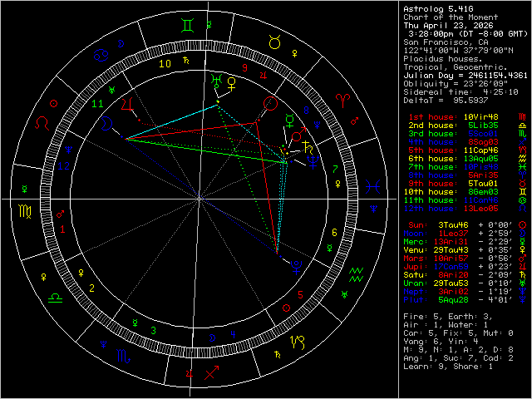Click the 'Tropical, Geocentric.' line
This screenshot has height=399, width=532.
click(x=456, y=67)
